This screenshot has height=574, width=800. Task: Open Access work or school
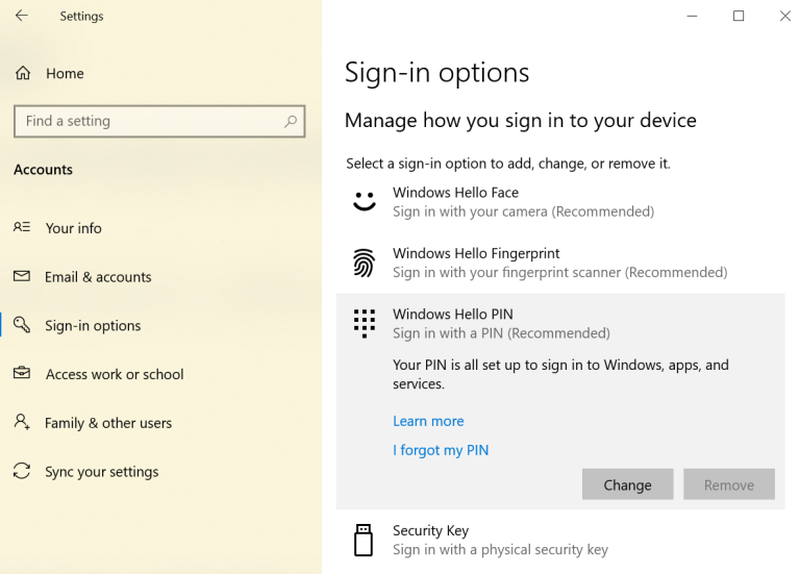(115, 375)
